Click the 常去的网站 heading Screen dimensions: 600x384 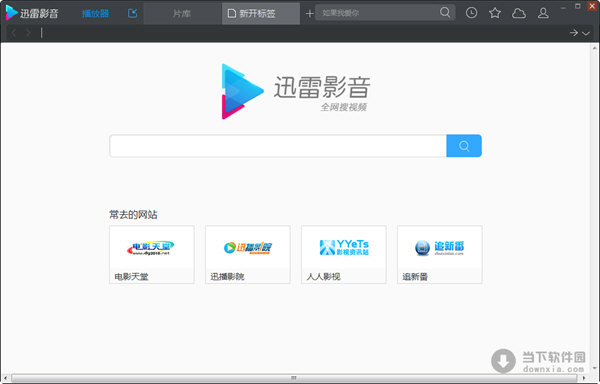(133, 215)
